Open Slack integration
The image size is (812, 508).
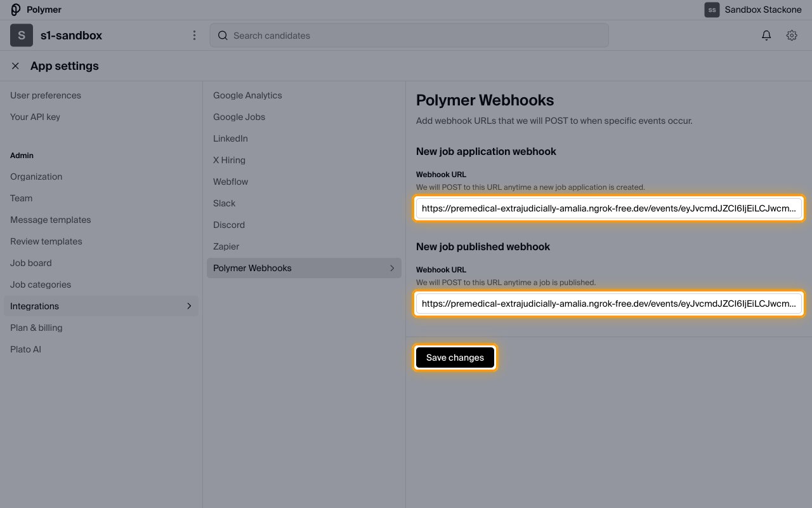coord(224,203)
